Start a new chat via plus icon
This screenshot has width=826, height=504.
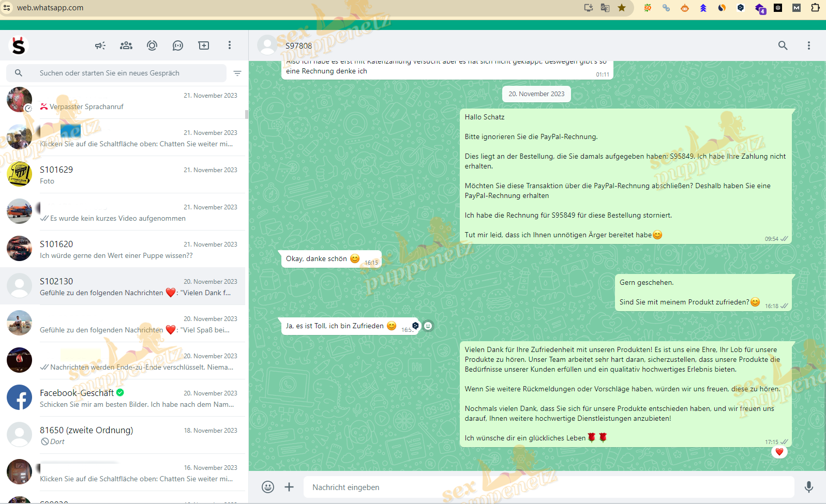(204, 45)
